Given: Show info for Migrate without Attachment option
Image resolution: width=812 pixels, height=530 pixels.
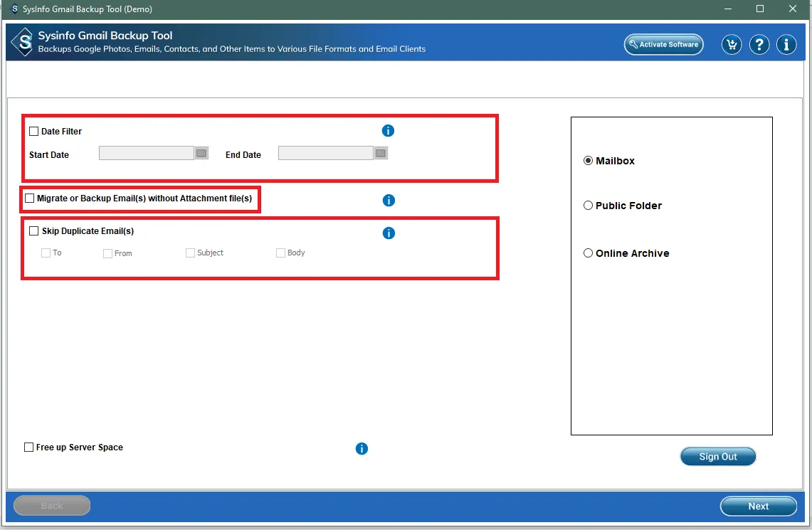Looking at the screenshot, I should click(389, 201).
